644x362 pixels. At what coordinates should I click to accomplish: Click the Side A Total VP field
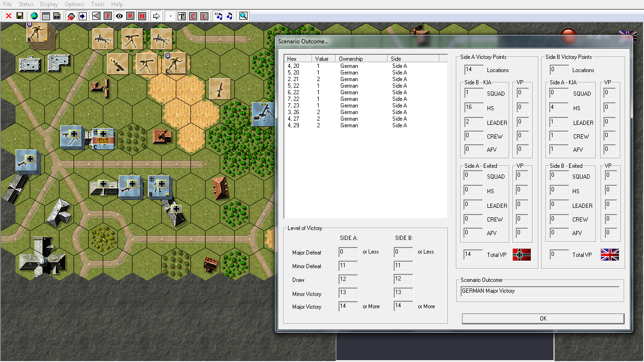pyautogui.click(x=473, y=255)
